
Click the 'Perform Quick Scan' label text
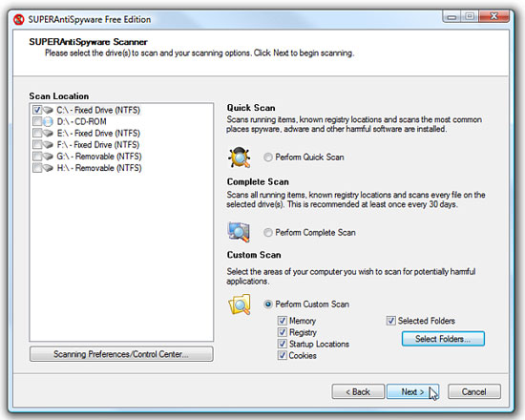[x=309, y=157]
